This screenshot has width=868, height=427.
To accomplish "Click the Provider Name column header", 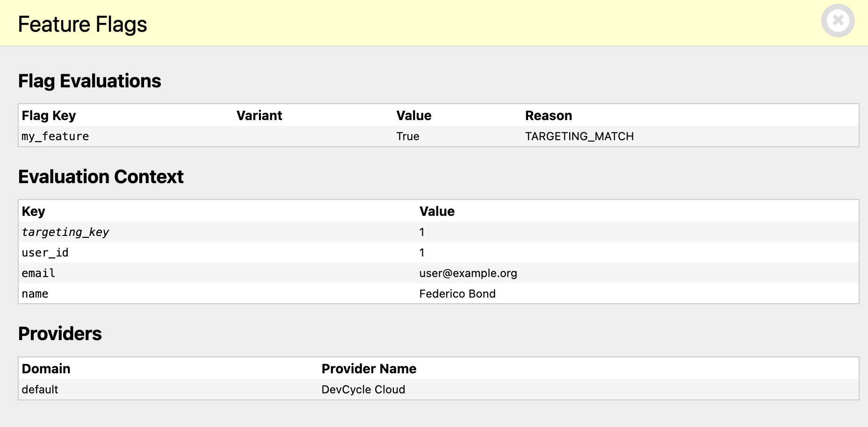I will pos(369,369).
